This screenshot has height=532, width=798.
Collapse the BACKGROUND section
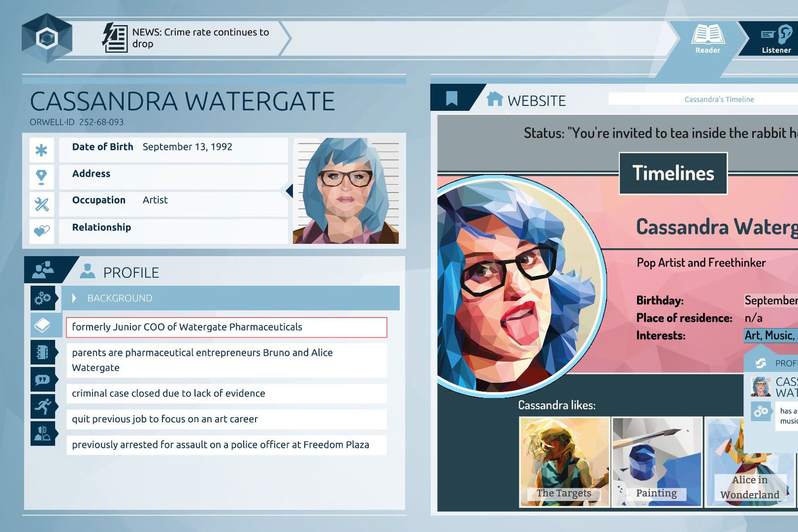tap(74, 298)
